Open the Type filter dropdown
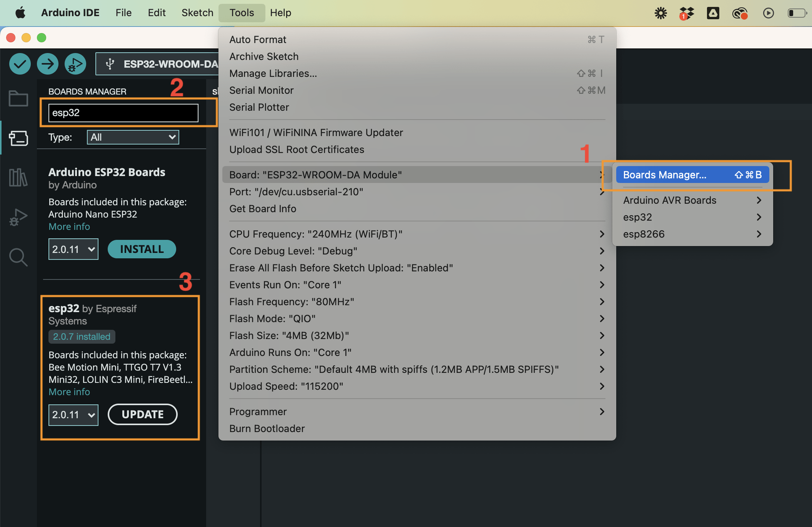The width and height of the screenshot is (812, 527). coord(133,137)
